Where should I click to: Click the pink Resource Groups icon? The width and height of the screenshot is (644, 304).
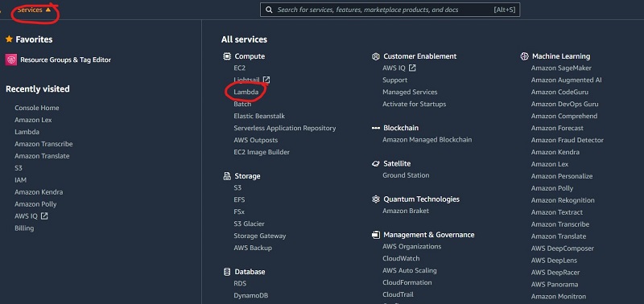click(x=11, y=60)
